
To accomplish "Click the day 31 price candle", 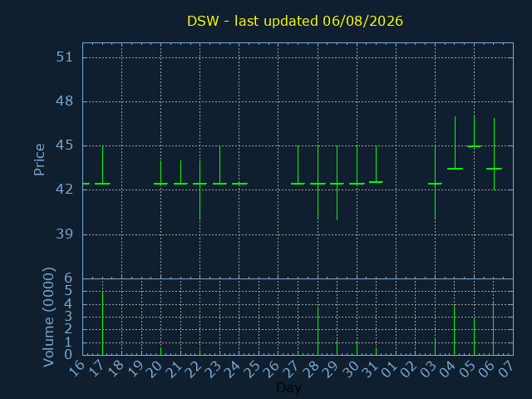I will pyautogui.click(x=376, y=165).
